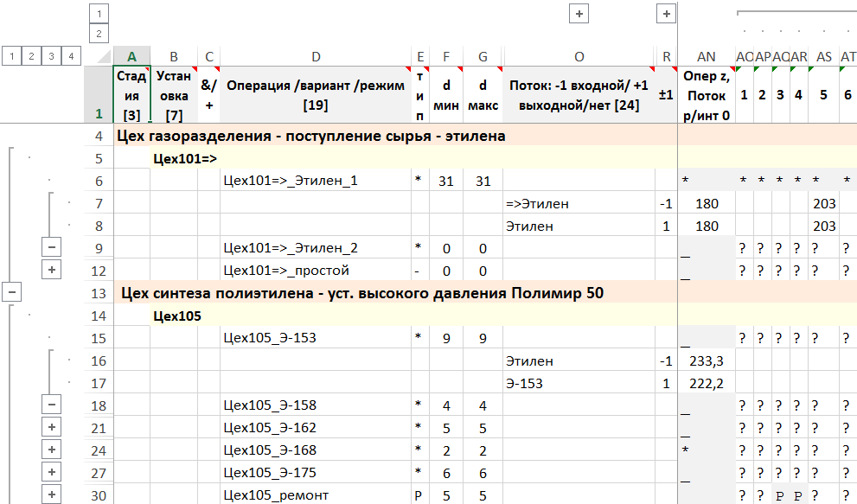Expand the group at row 12
This screenshot has height=504, width=857.
point(51,271)
